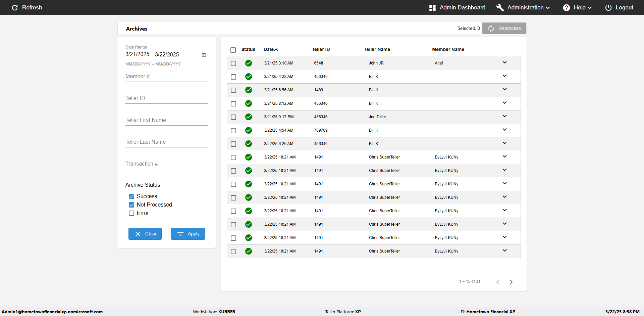
Task: Expand the Altaf member row details
Action: tap(504, 62)
